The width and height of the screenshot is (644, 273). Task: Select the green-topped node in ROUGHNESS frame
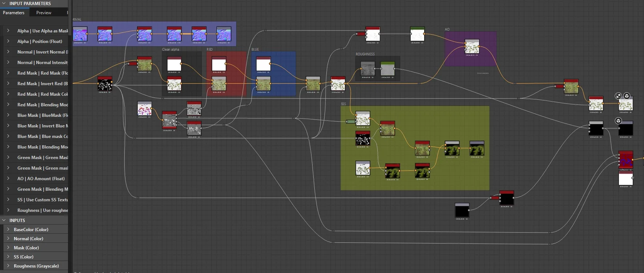point(387,68)
